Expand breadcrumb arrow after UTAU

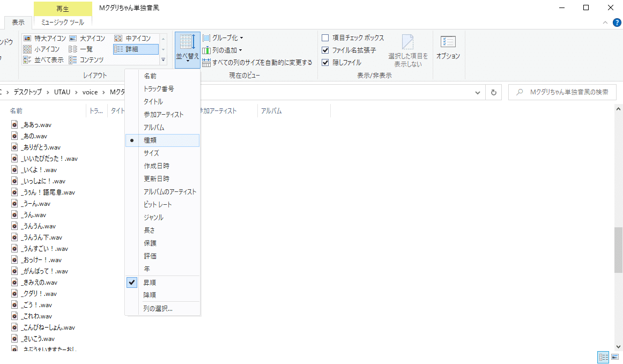click(76, 92)
